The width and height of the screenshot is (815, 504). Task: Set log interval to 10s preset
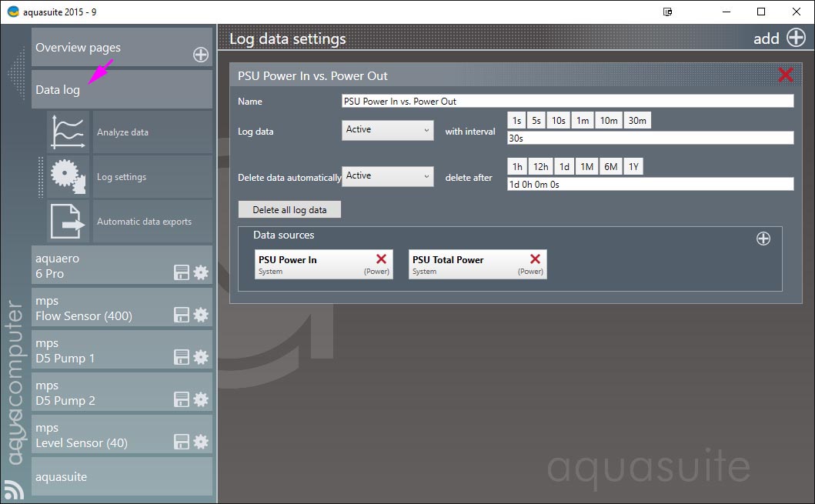[x=558, y=121]
